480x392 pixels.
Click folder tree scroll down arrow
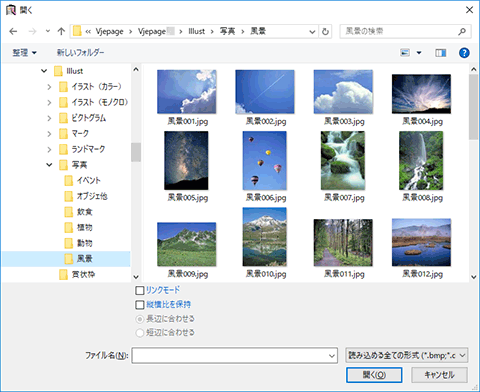tap(136, 277)
